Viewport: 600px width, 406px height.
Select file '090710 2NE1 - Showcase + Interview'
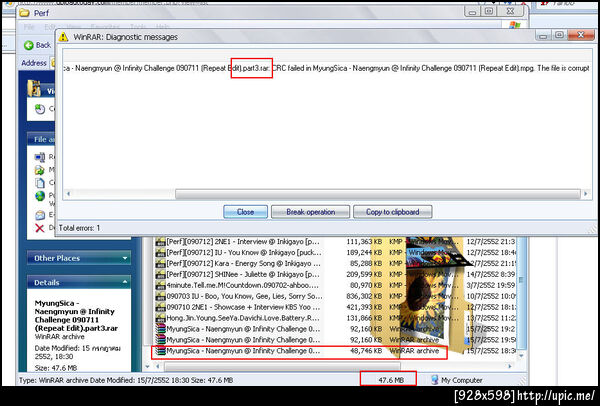(243, 307)
